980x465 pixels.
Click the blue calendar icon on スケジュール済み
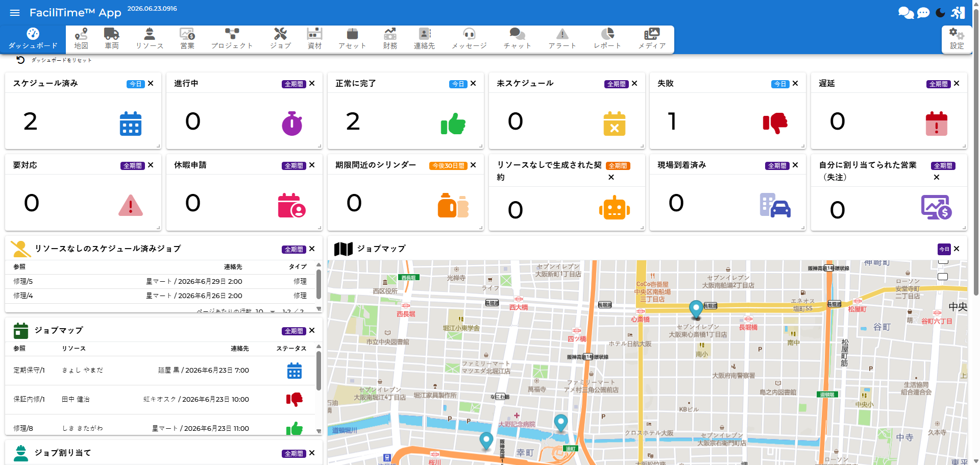pyautogui.click(x=131, y=124)
